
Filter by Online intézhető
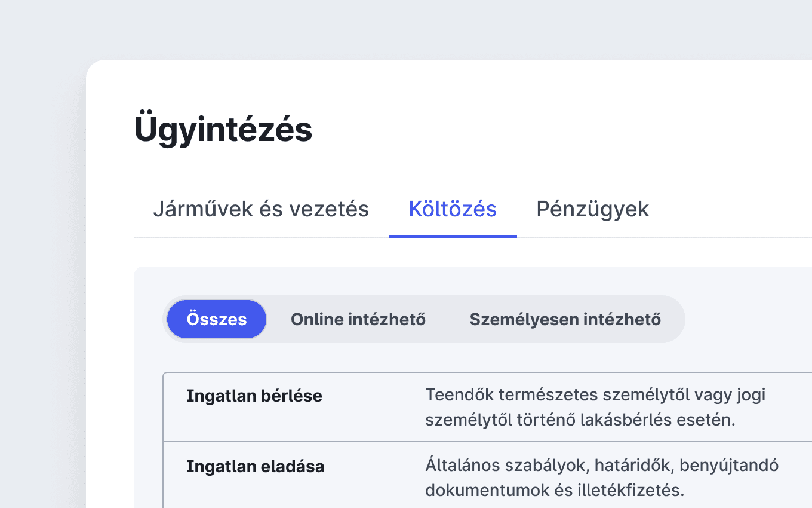(358, 319)
